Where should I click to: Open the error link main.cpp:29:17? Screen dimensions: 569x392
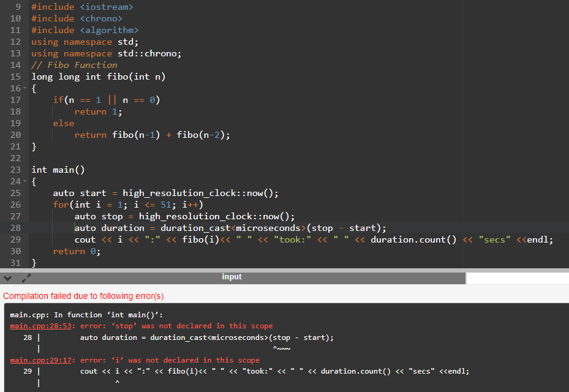click(38, 360)
